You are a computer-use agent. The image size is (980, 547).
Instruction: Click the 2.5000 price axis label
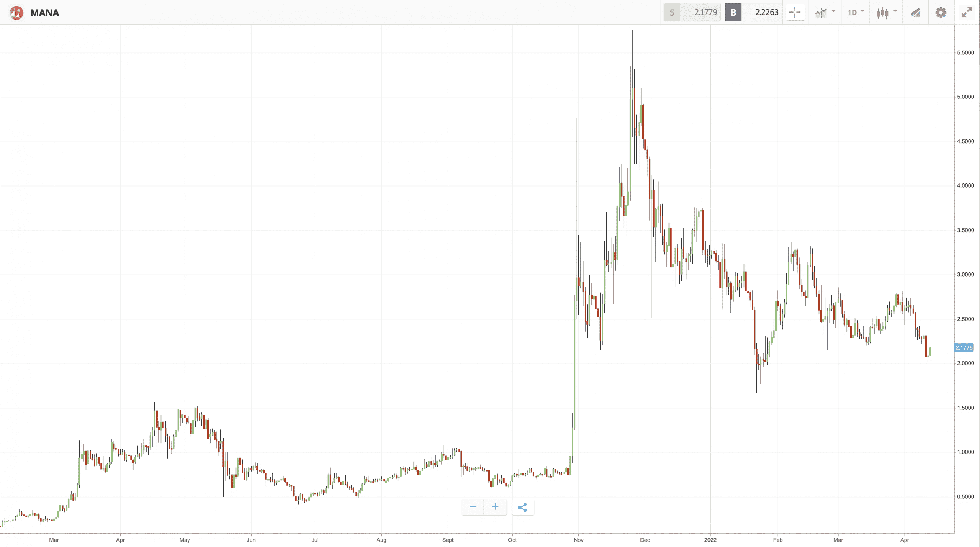point(965,319)
